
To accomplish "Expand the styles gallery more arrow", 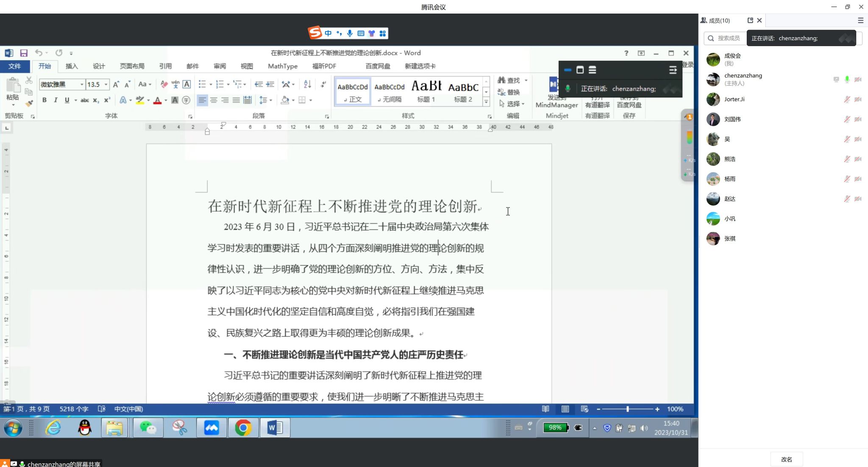I will coord(486,102).
